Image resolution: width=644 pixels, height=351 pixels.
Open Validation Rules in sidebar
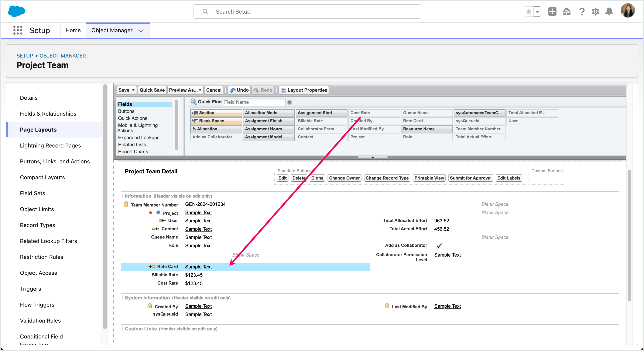point(40,320)
